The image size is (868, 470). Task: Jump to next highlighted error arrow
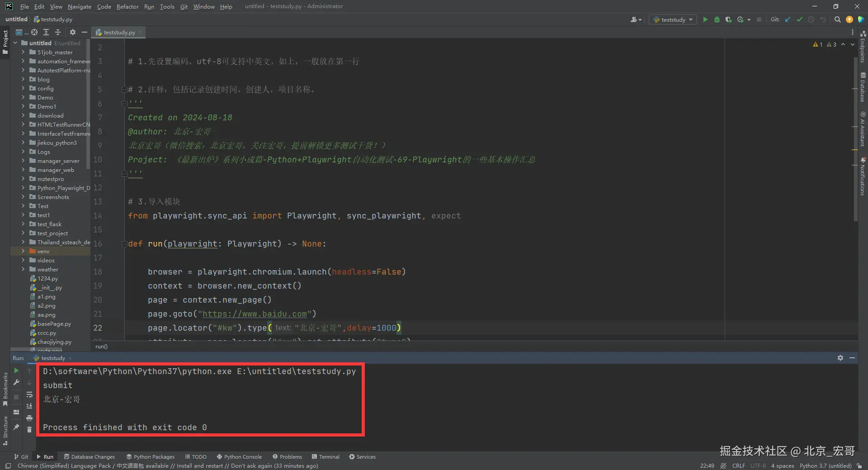853,44
